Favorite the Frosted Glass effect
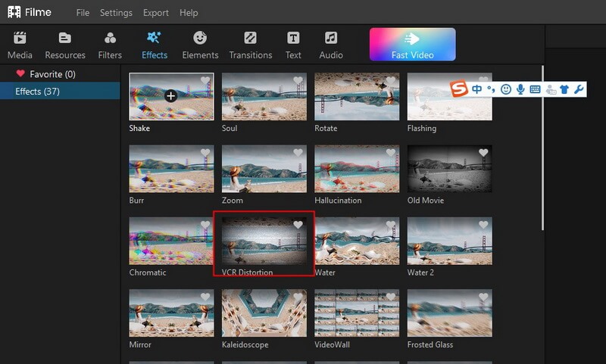606x364 pixels. click(483, 297)
